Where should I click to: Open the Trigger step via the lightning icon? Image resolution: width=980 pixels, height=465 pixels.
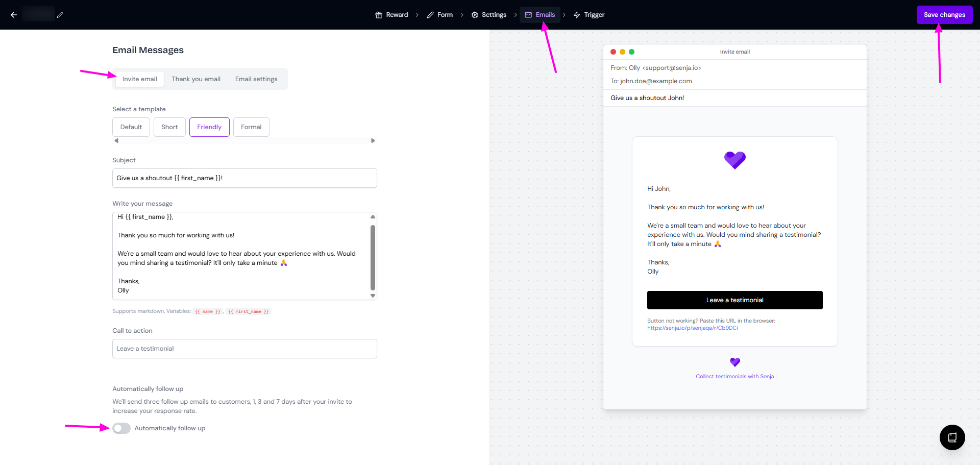576,14
